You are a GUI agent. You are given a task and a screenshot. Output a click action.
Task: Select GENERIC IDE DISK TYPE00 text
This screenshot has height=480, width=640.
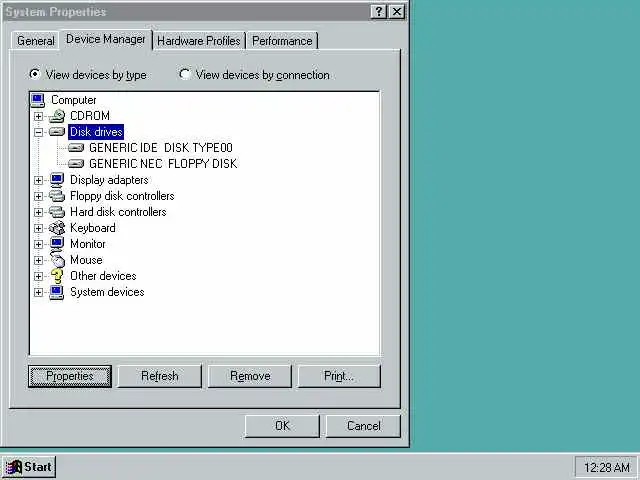pos(161,148)
